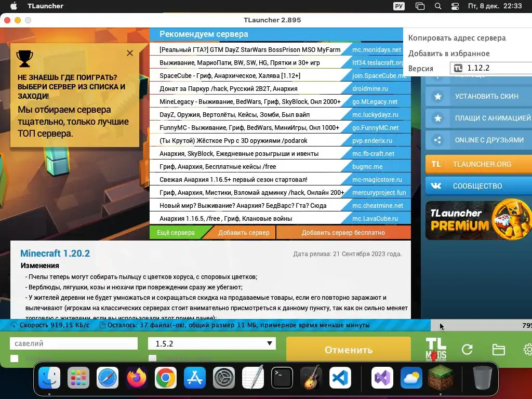Click the Ещё сервера button
This screenshot has width=532, height=399.
pos(176,233)
